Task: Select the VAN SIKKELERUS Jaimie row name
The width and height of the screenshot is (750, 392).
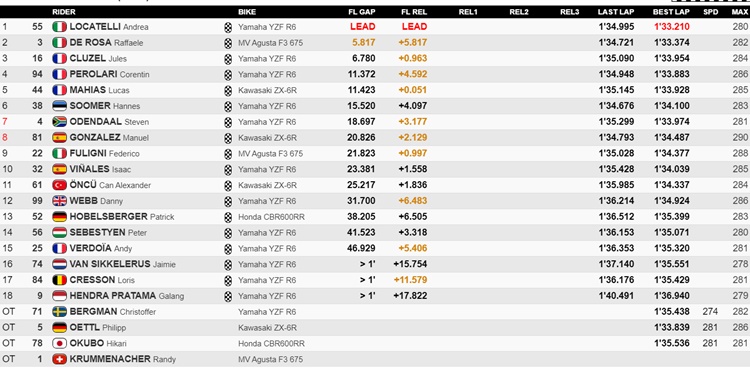Action: tap(122, 264)
